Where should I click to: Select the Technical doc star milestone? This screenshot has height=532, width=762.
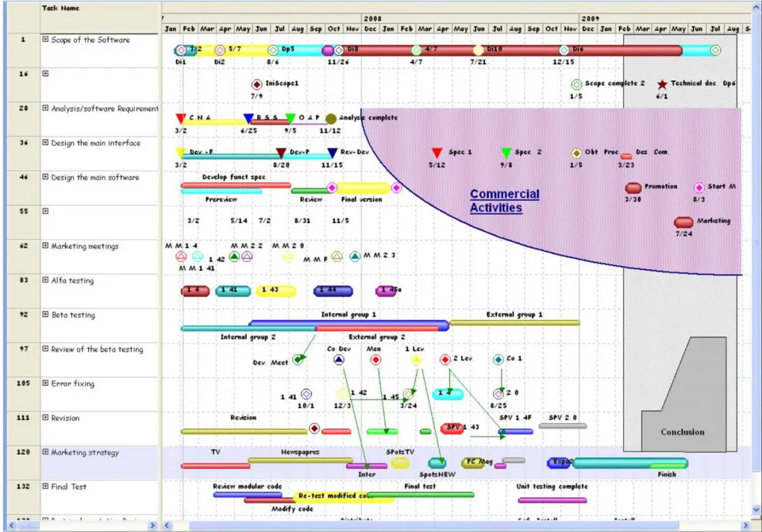click(x=662, y=85)
